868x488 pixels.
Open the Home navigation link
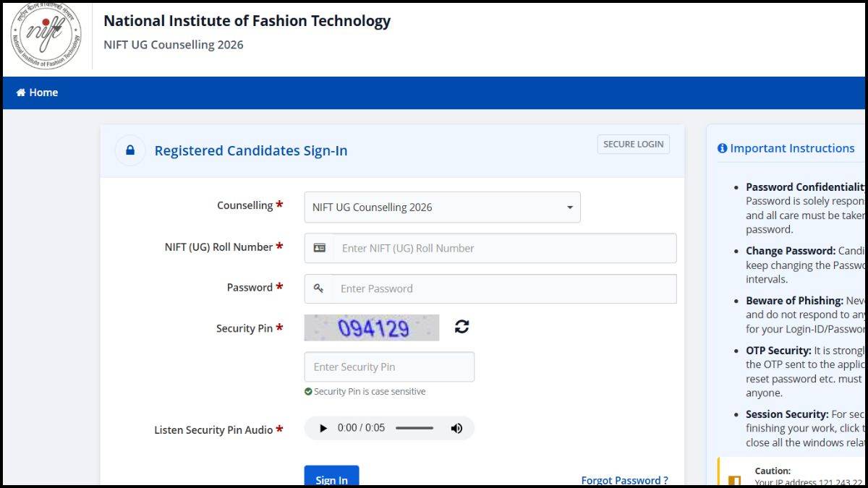pos(37,93)
